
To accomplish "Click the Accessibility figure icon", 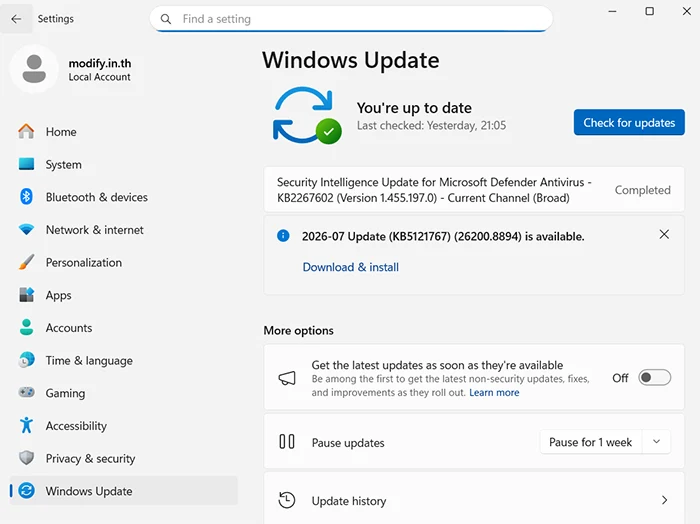I will pyautogui.click(x=26, y=425).
